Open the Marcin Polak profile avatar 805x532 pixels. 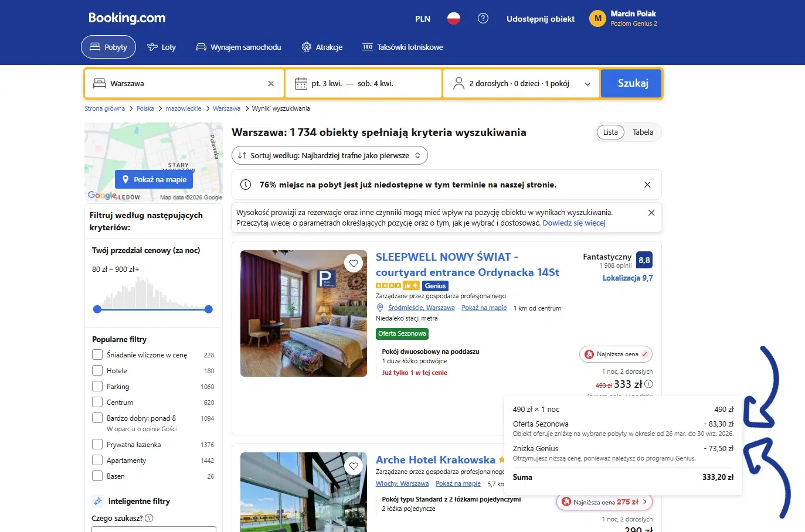click(597, 19)
